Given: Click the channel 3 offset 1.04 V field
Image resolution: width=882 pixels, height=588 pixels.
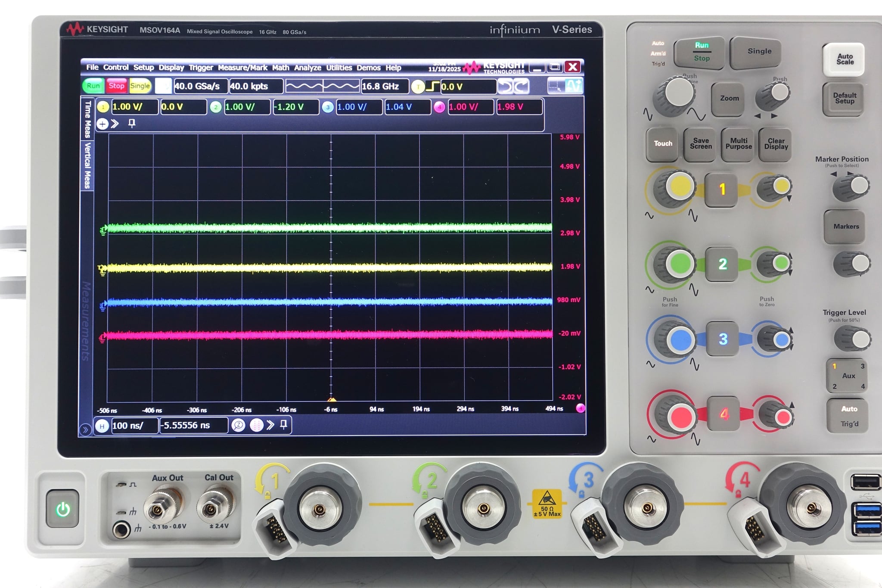Looking at the screenshot, I should click(x=407, y=107).
